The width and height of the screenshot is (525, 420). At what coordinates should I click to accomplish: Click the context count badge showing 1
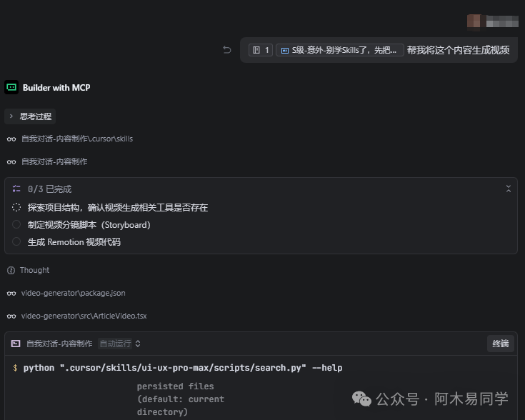coord(261,50)
